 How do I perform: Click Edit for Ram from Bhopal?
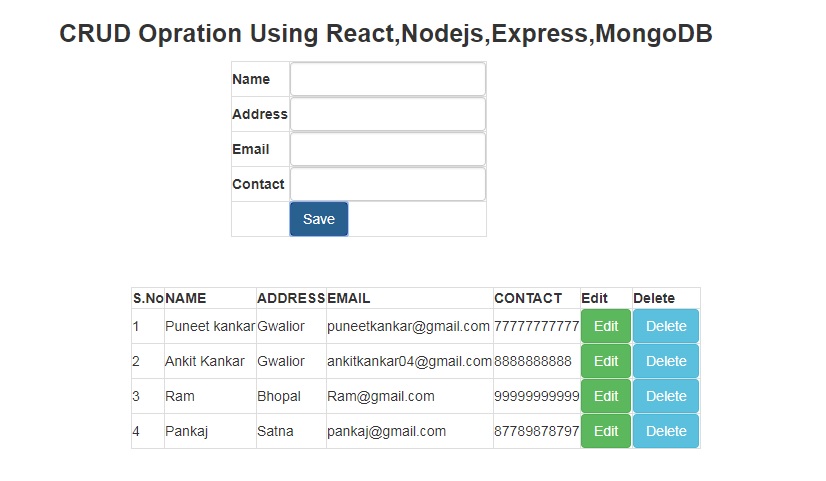pos(606,396)
